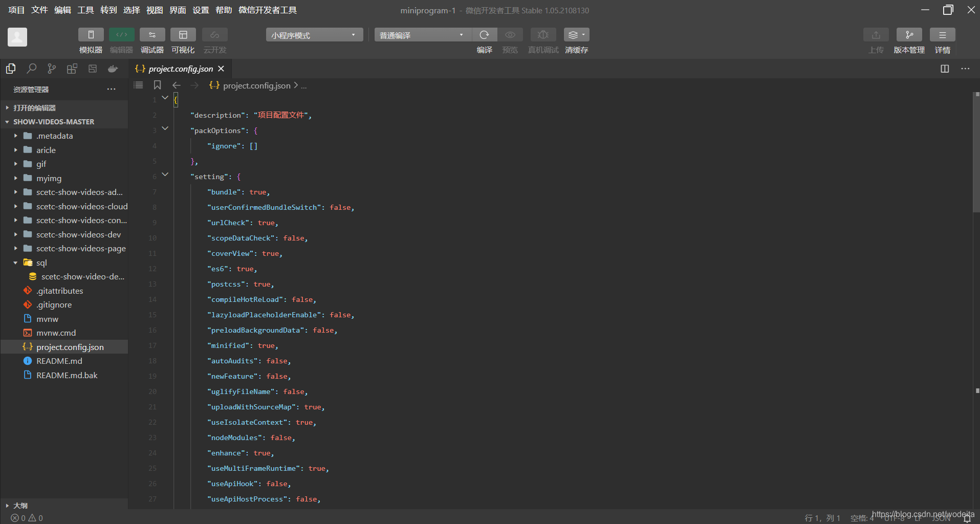
Task: Click the 空格 indentation status item
Action: point(862,518)
